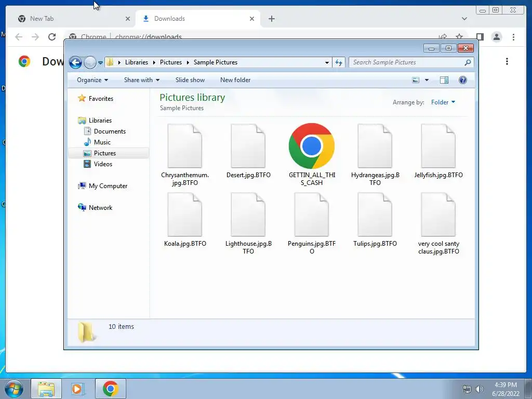Open Chrome tab search chevron
The image size is (532, 399).
tap(464, 19)
